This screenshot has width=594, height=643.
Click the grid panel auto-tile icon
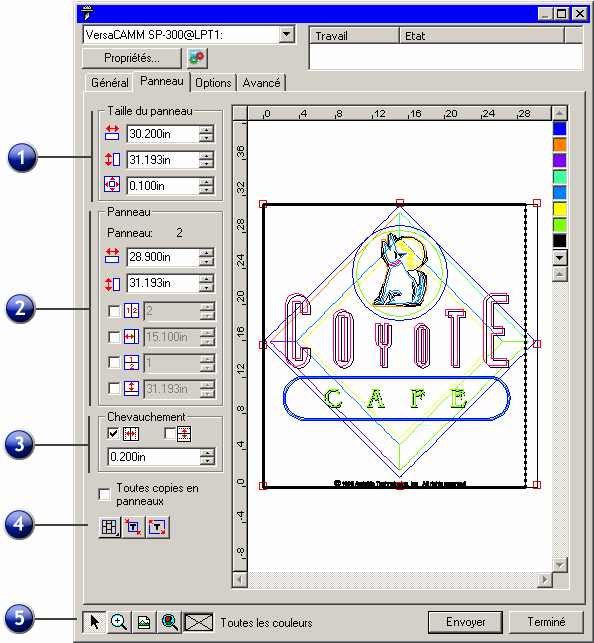[x=109, y=527]
